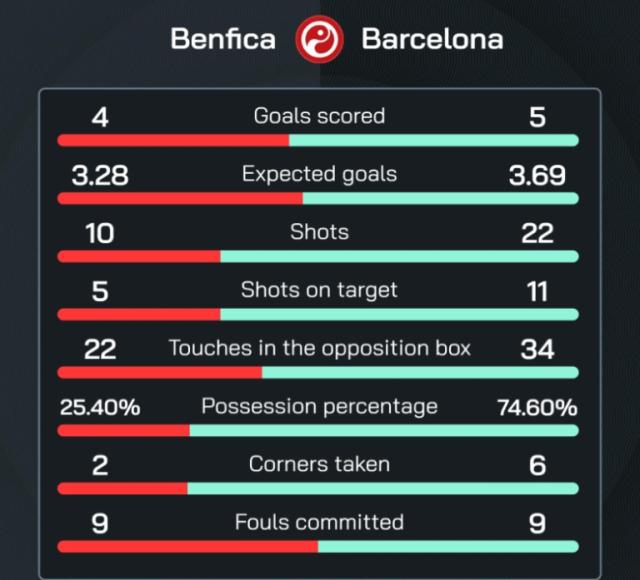
Task: Click the Shots stat label
Action: click(319, 232)
